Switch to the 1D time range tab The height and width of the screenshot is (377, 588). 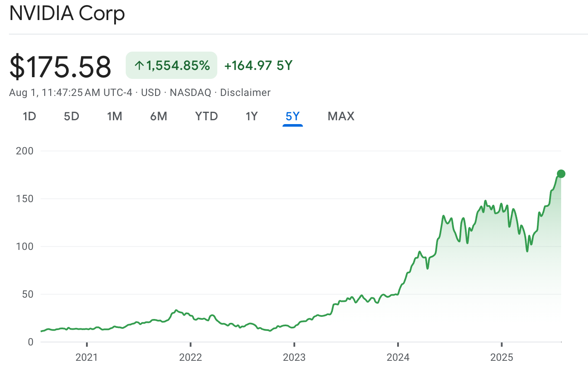tap(29, 116)
